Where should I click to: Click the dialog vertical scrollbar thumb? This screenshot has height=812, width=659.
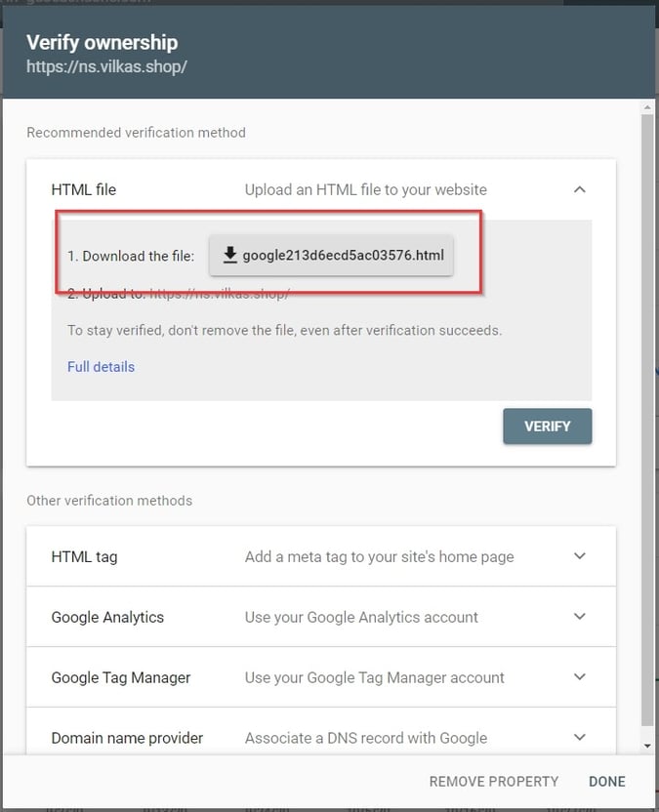647,421
